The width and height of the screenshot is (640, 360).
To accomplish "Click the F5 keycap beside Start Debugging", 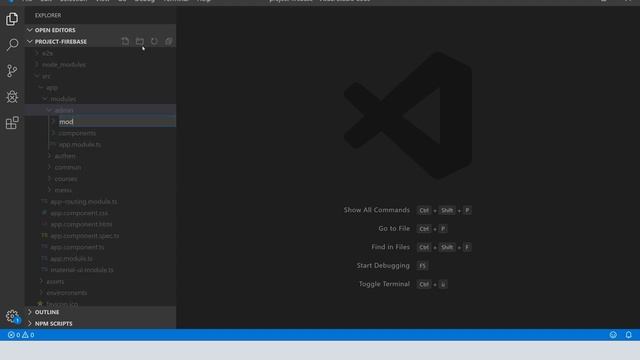I will tap(422, 266).
